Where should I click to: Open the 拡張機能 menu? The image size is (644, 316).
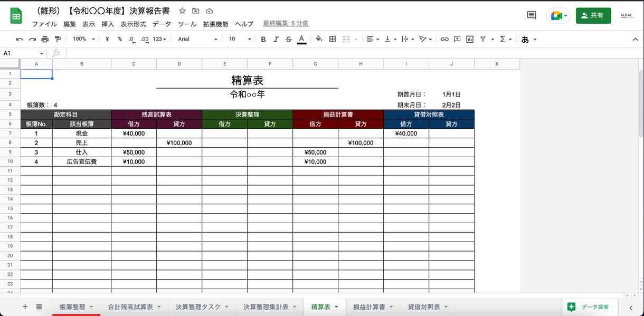coord(216,24)
